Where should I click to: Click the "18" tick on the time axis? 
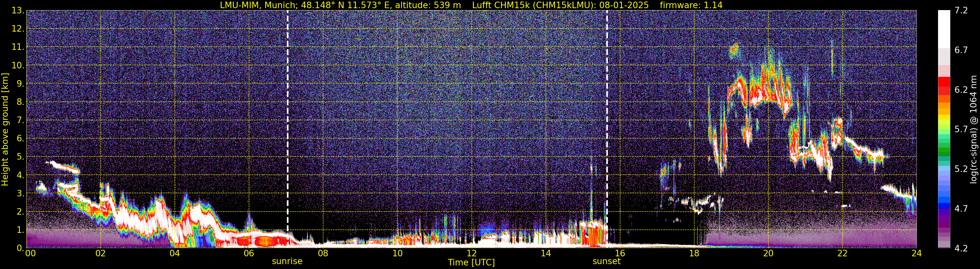pyautogui.click(x=694, y=253)
